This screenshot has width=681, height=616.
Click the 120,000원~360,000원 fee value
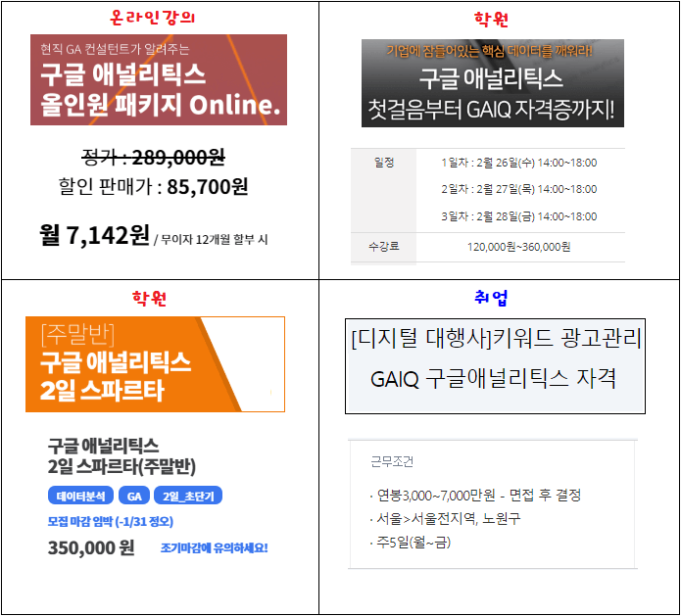pyautogui.click(x=519, y=247)
